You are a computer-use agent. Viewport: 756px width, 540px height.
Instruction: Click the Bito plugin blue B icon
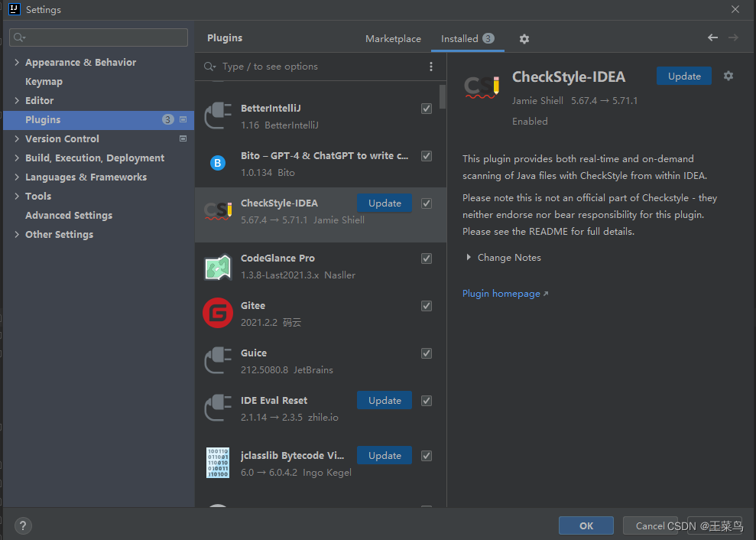218,163
